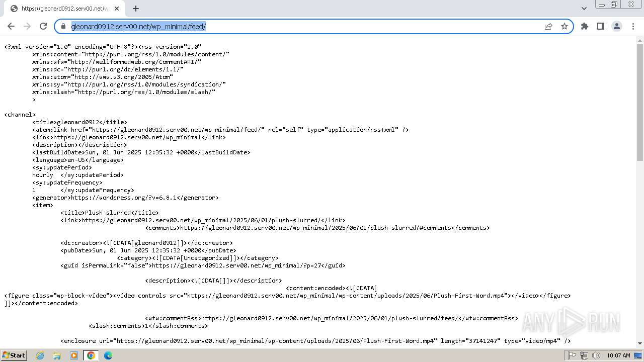Click the comments URL line for plush-slurred
Image resolution: width=644 pixels, height=362 pixels.
[x=317, y=228]
